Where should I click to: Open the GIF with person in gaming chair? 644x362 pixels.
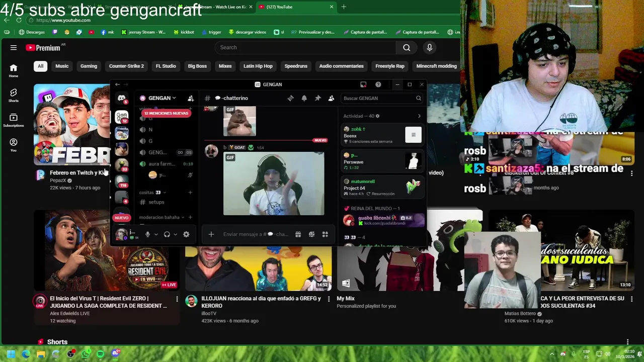point(274,184)
